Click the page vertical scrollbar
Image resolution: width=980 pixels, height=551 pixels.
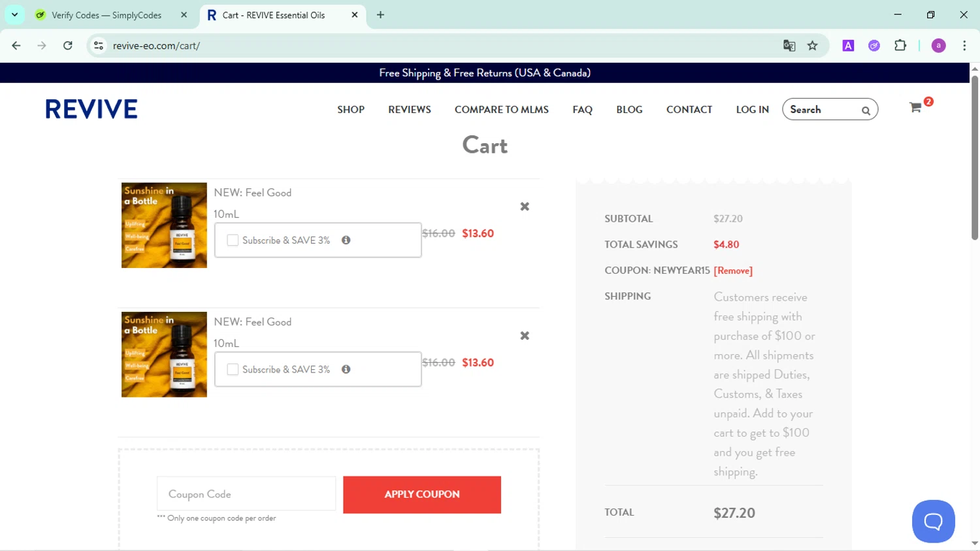[975, 157]
